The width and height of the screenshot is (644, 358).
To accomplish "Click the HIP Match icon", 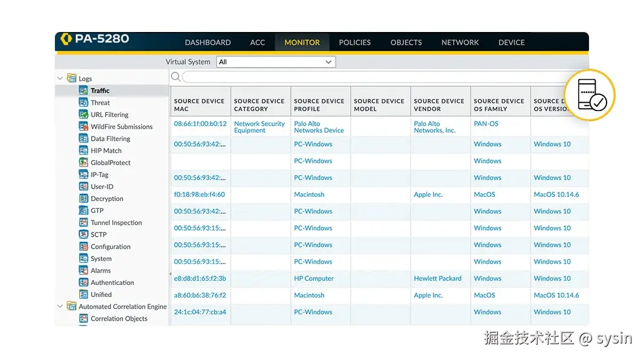I will tap(83, 150).
